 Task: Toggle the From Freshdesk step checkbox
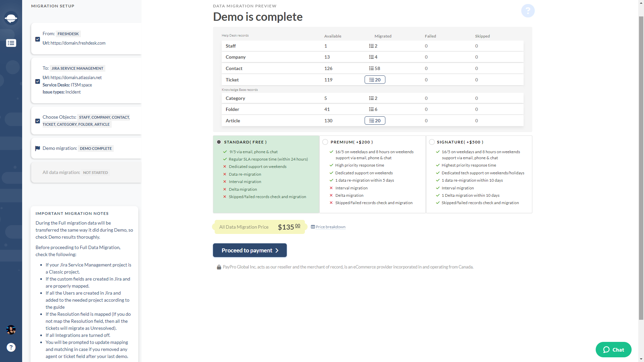(38, 39)
